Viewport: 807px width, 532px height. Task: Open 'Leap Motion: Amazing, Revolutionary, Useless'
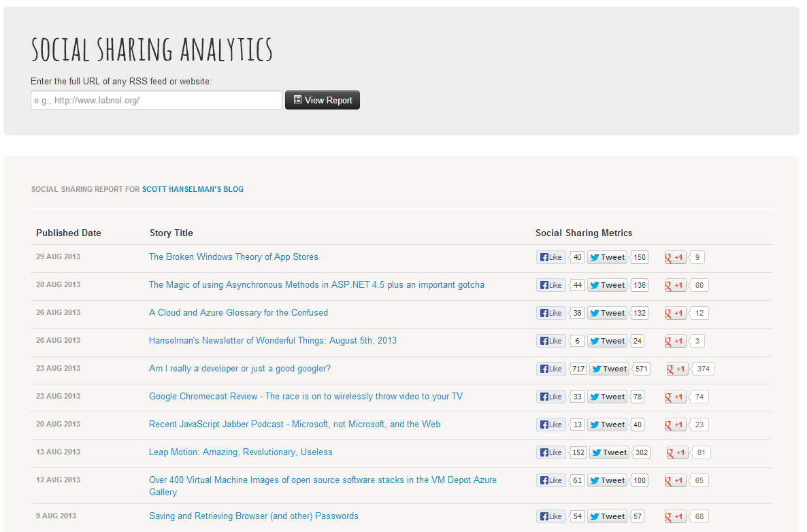pos(241,452)
